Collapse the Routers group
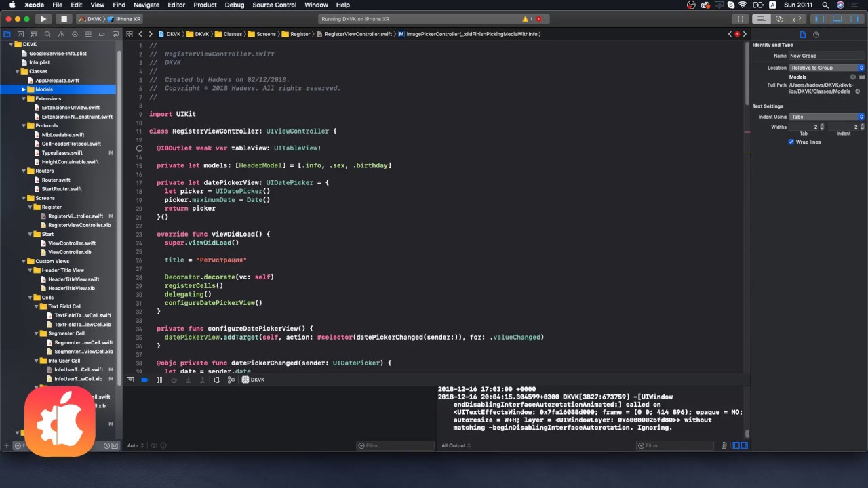 [24, 171]
